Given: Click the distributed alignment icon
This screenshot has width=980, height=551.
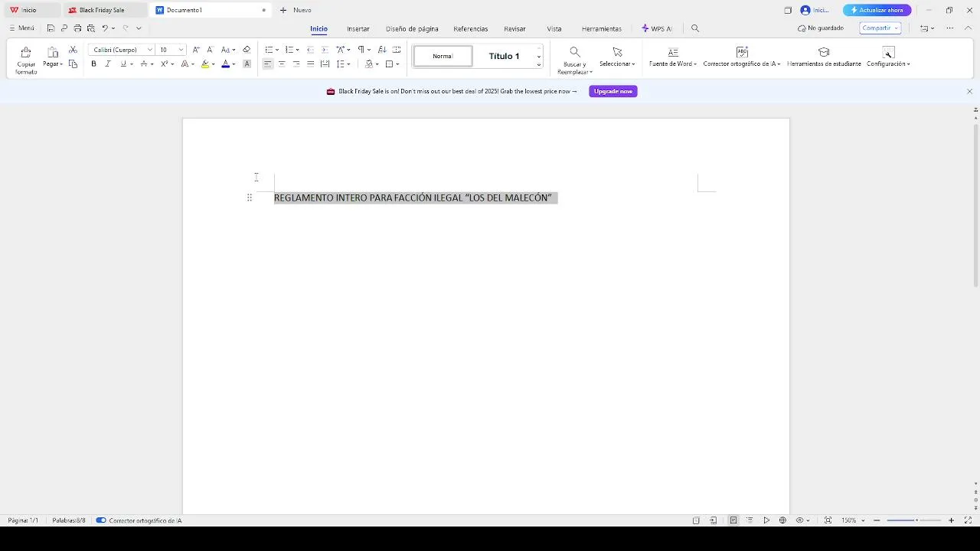Looking at the screenshot, I should [325, 64].
